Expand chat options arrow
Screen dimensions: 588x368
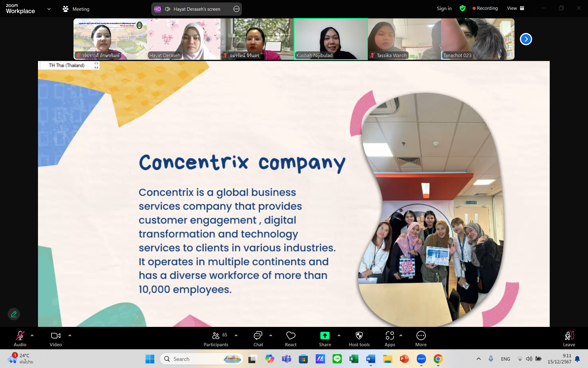[271, 335]
